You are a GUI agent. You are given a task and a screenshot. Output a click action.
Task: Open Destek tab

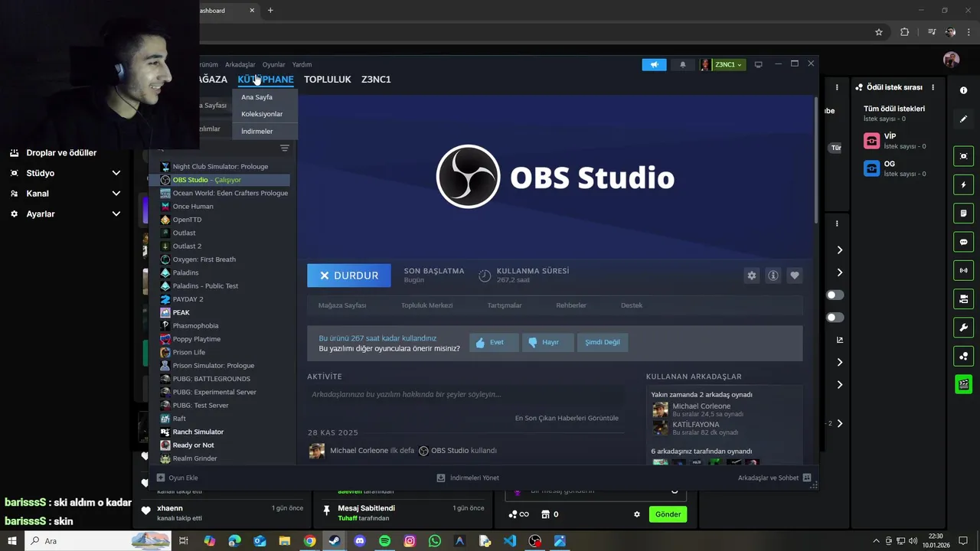(632, 305)
